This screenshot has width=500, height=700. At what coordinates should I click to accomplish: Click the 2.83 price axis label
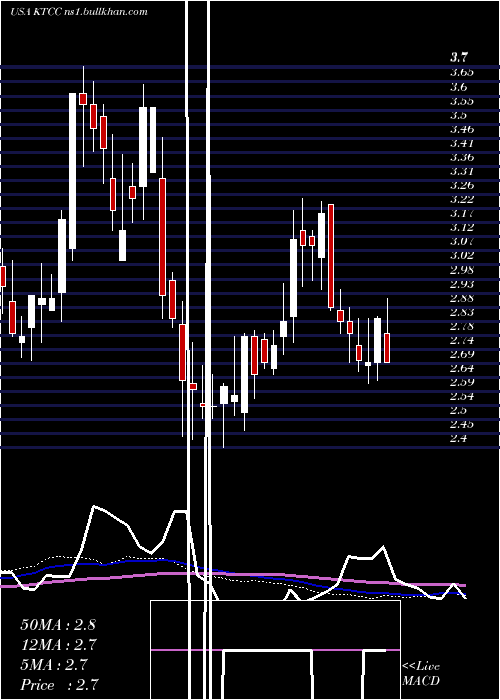coord(462,312)
